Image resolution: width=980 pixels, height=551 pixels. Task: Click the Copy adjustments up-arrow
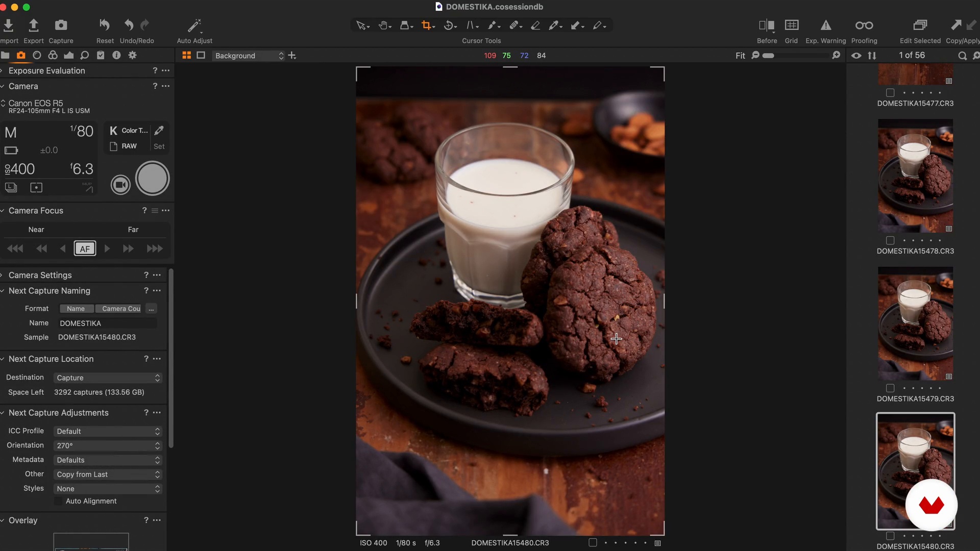pos(956,25)
